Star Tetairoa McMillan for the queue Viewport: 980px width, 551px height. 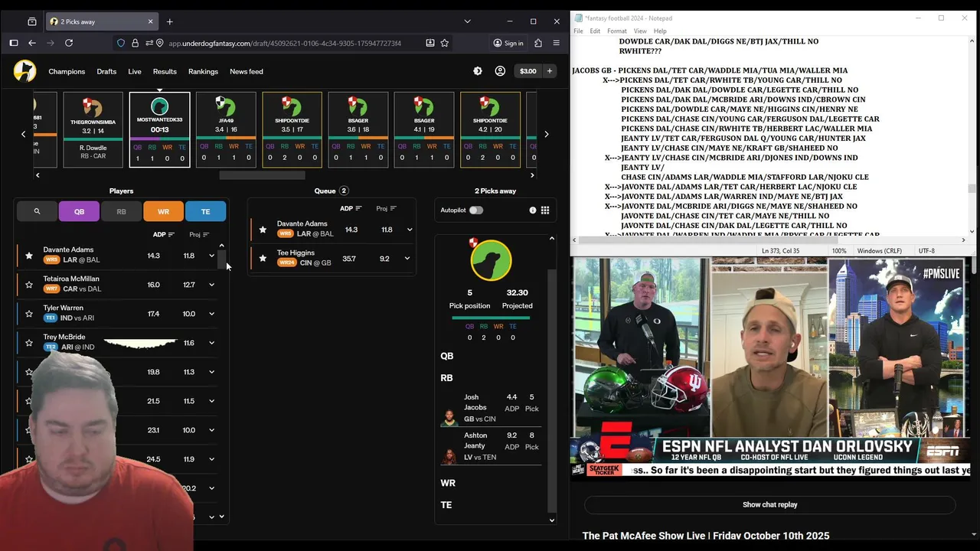point(29,285)
